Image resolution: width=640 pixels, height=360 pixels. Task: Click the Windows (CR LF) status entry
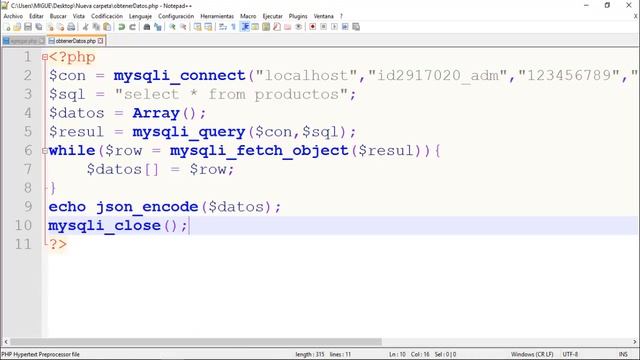pos(532,354)
